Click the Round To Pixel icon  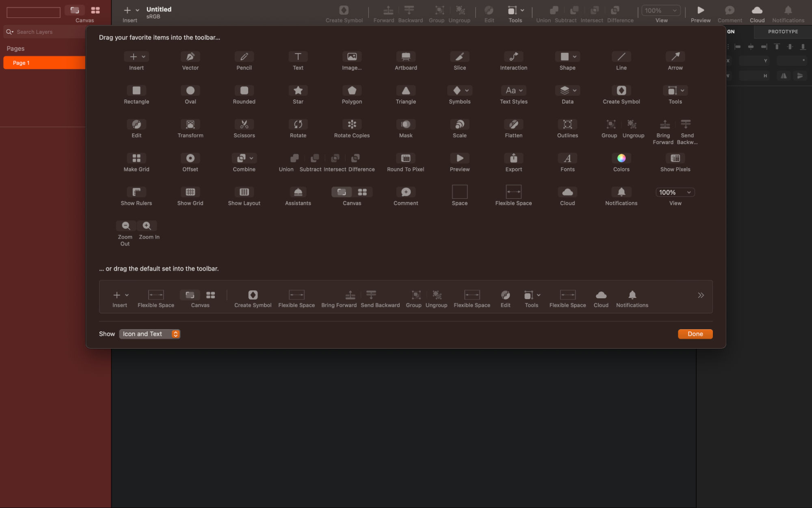click(x=406, y=158)
